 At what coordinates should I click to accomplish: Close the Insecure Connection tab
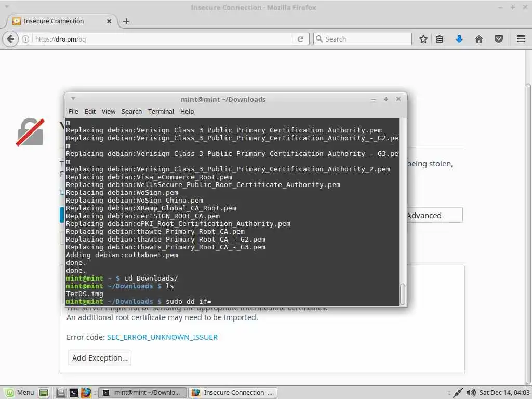click(109, 21)
